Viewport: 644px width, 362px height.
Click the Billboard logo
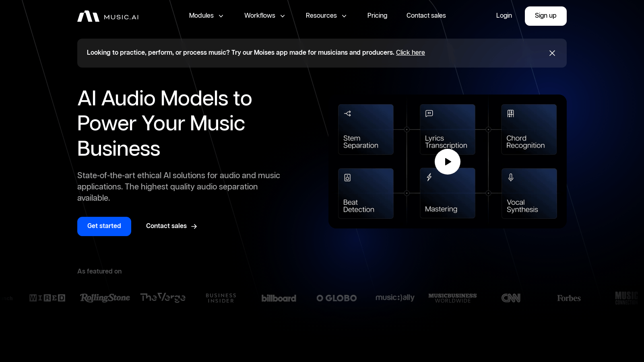click(279, 298)
